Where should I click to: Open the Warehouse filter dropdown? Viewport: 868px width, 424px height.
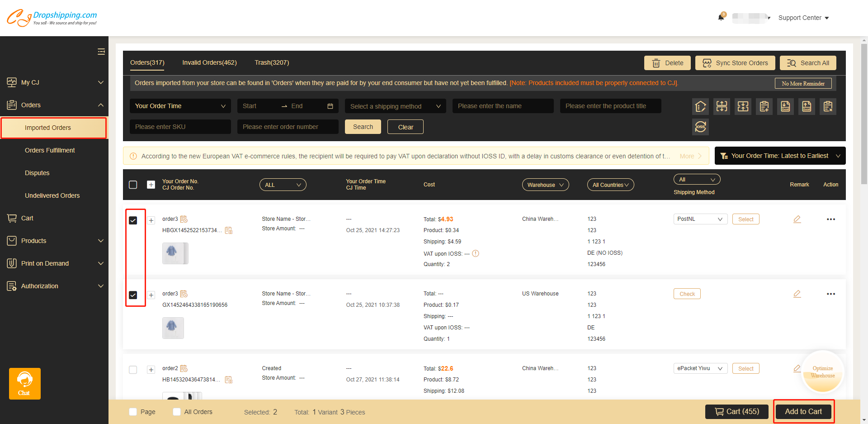(545, 185)
